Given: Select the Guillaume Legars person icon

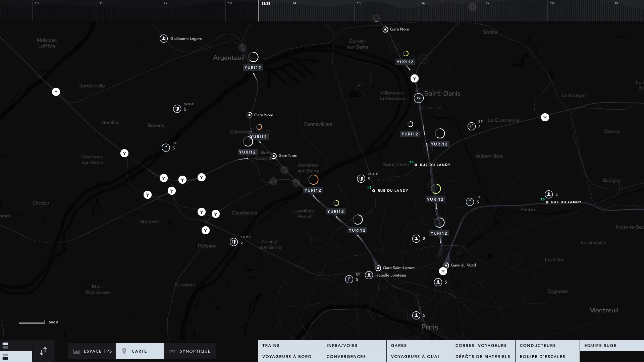Looking at the screenshot, I should coord(164,39).
